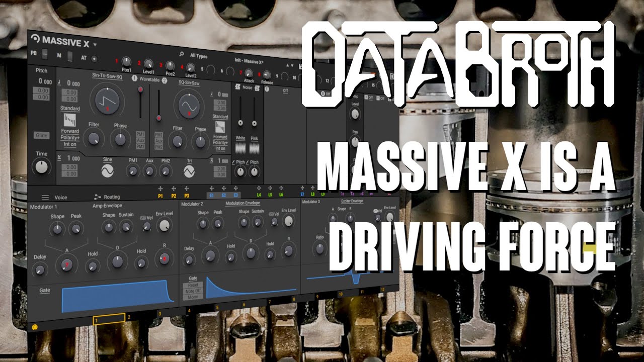Open Int on menu in oscillator 2
This screenshot has width=644, height=362.
(x=220, y=148)
